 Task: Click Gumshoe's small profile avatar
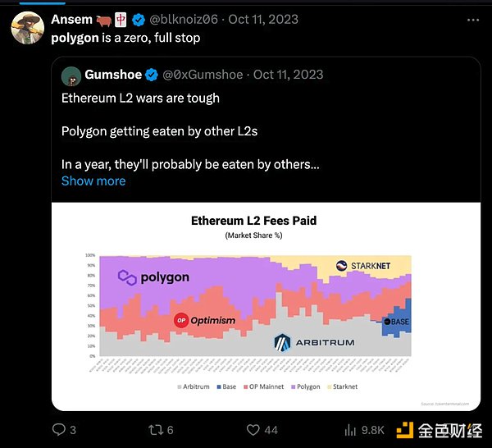point(71,75)
